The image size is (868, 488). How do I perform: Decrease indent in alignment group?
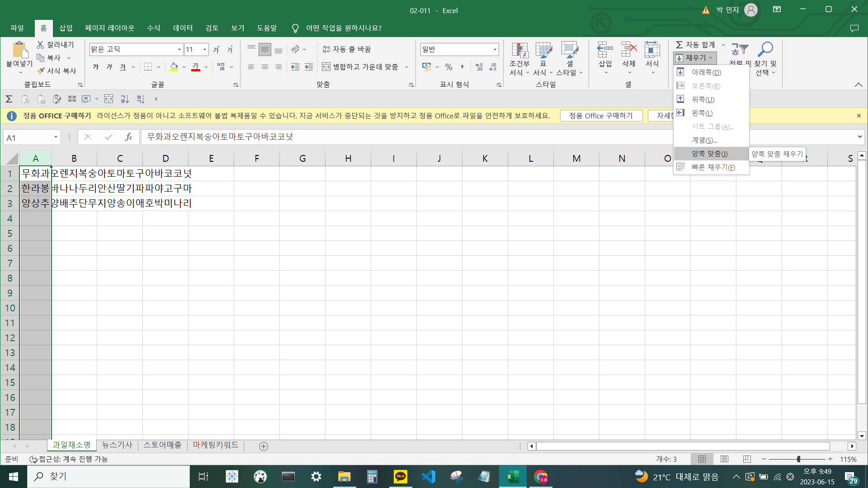(295, 67)
